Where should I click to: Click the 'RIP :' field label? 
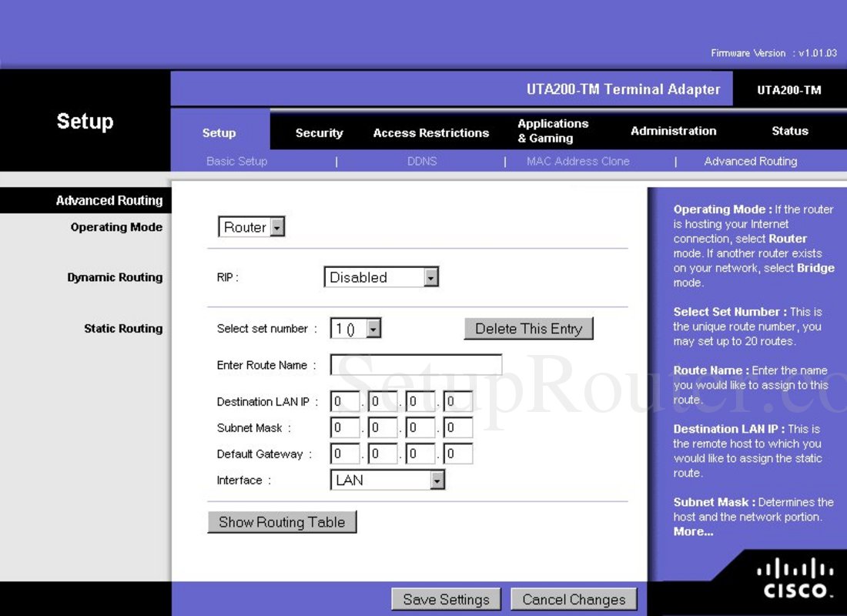coord(227,277)
